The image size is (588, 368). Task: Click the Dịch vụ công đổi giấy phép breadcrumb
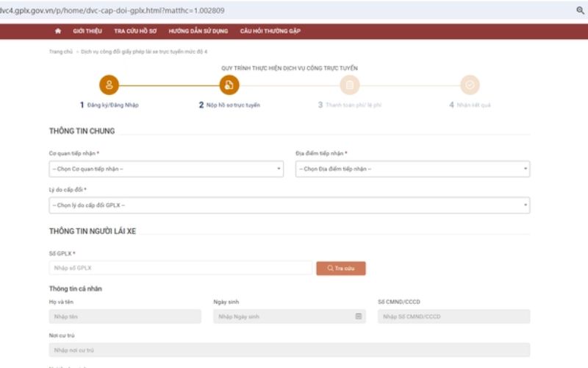[x=144, y=52]
